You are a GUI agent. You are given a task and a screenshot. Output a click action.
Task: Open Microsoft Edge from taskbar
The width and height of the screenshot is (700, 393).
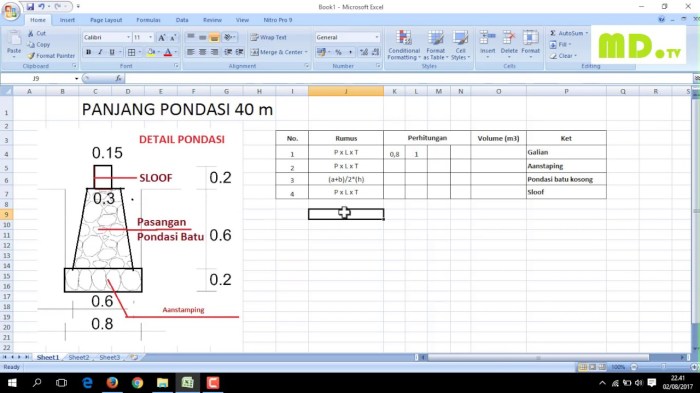87,383
